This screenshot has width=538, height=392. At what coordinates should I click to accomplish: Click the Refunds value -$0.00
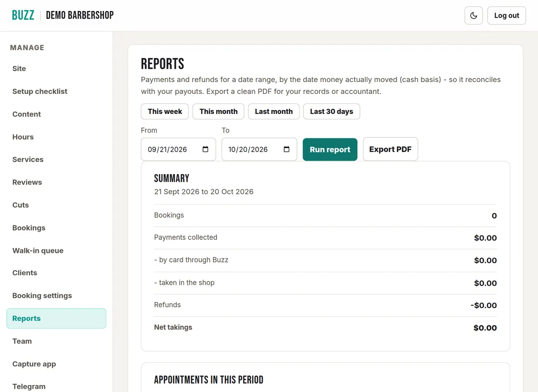point(483,305)
